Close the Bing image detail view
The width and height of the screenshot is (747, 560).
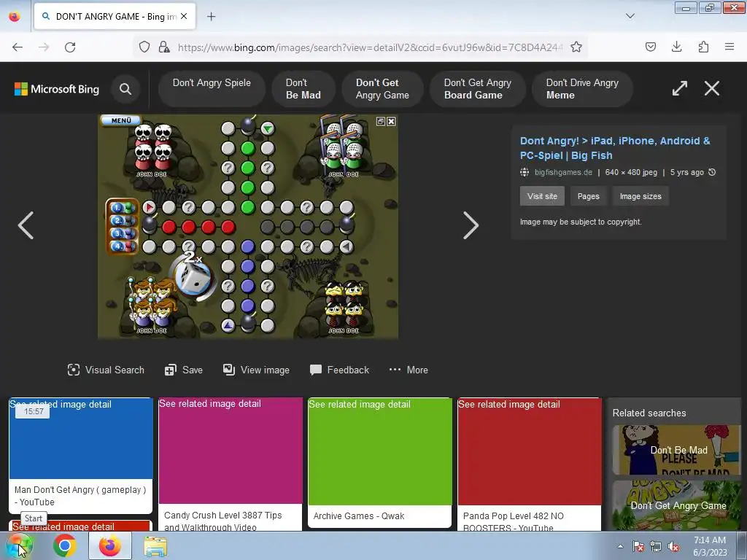point(712,88)
